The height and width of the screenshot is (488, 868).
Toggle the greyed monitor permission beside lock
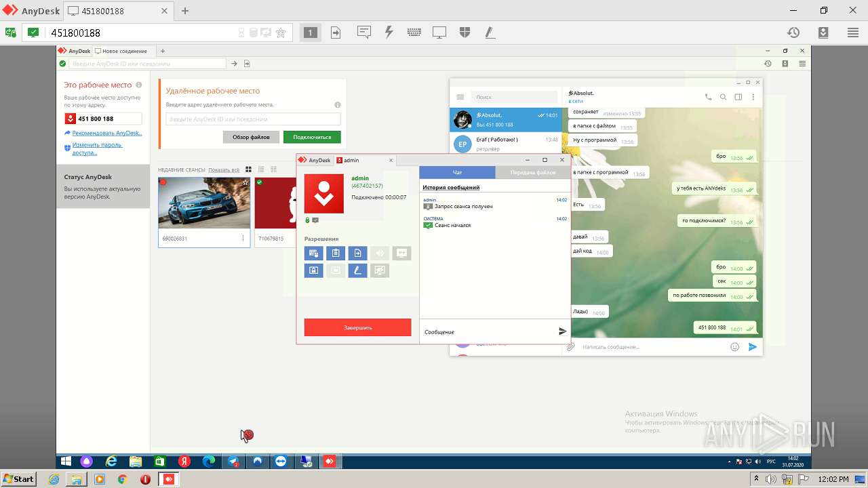336,270
